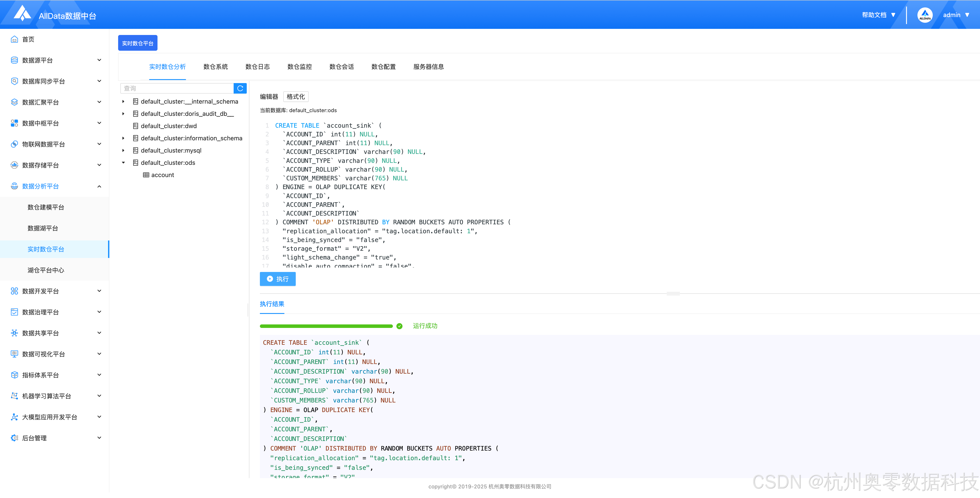Open the 服务器信息 tab
The image size is (980, 498).
[x=428, y=66]
